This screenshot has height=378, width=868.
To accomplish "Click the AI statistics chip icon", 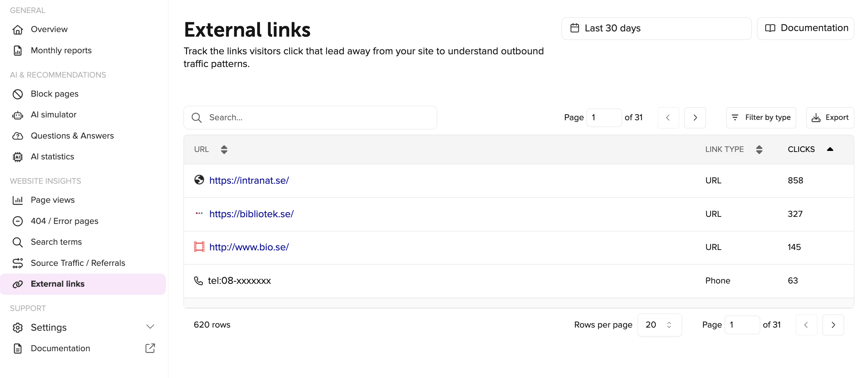I will click(18, 157).
